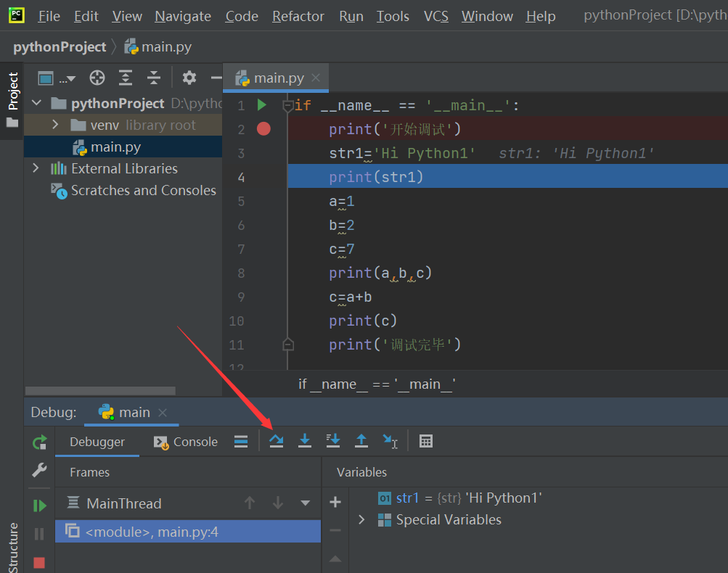
Task: Switch to the Debugger tab
Action: pyautogui.click(x=97, y=442)
